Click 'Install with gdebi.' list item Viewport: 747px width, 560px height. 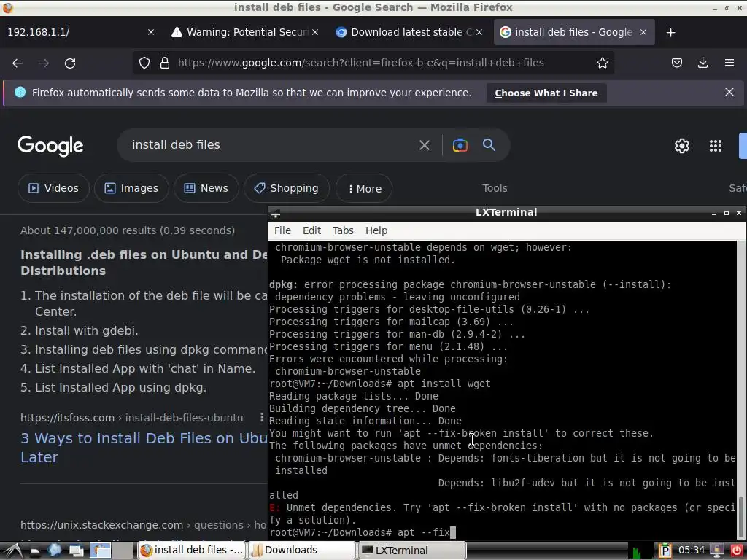(x=86, y=330)
